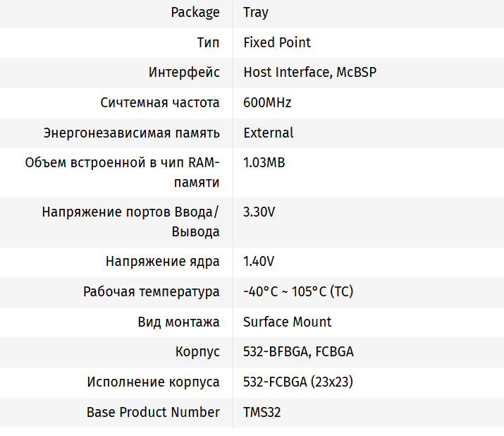Select the "Surface Mount" value
Screen dimensions: 504x436
(288, 322)
